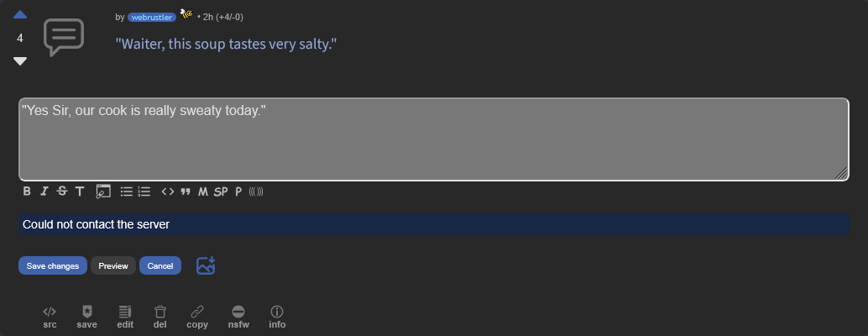Insert a blockquote
This screenshot has width=868, height=336.
[x=186, y=192]
